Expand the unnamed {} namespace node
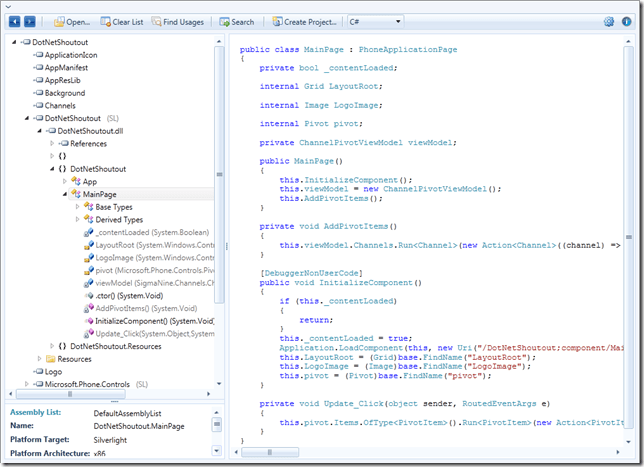644x467 pixels. pyautogui.click(x=52, y=156)
